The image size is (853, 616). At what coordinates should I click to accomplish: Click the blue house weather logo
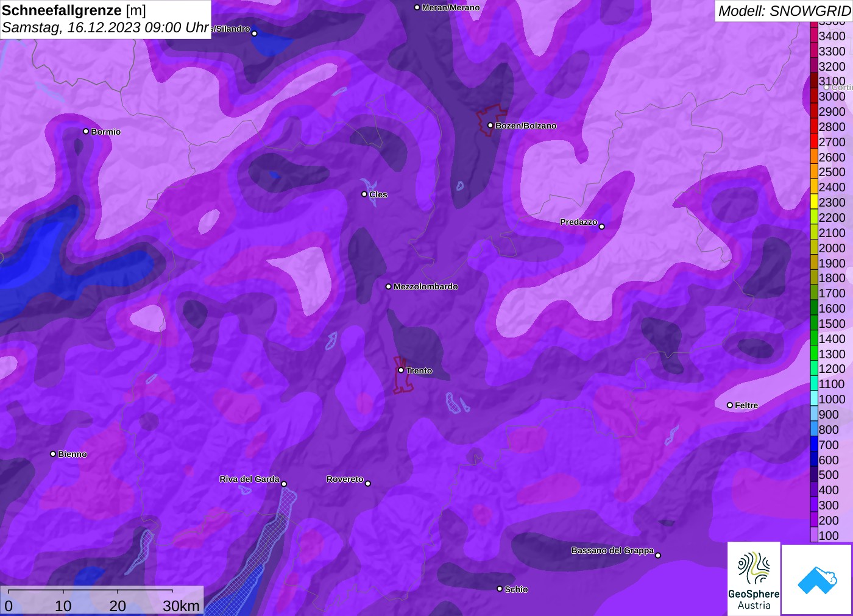[816, 579]
